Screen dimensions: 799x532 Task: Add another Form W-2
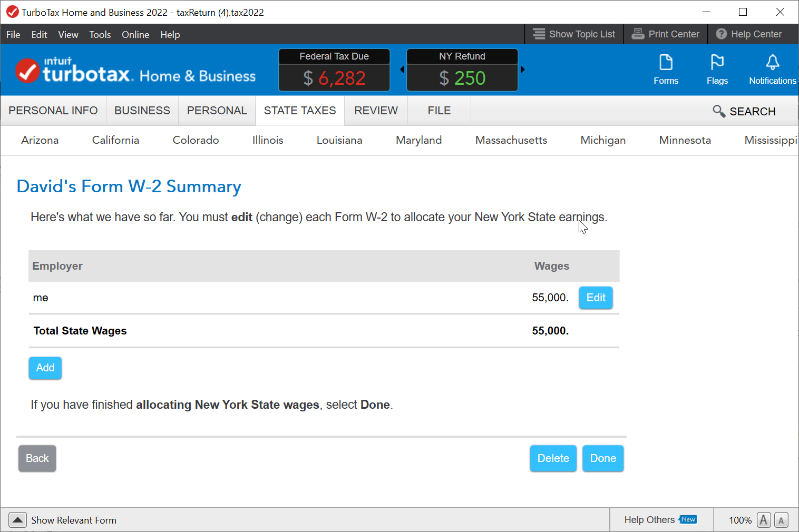[45, 368]
